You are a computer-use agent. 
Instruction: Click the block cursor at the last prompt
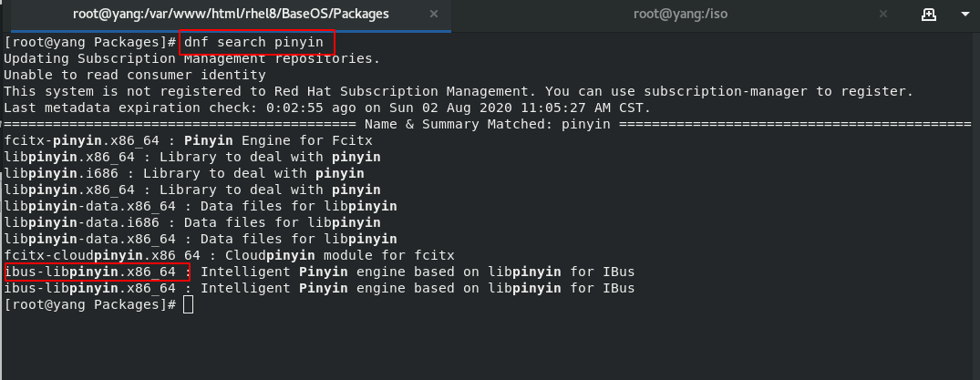pyautogui.click(x=188, y=304)
